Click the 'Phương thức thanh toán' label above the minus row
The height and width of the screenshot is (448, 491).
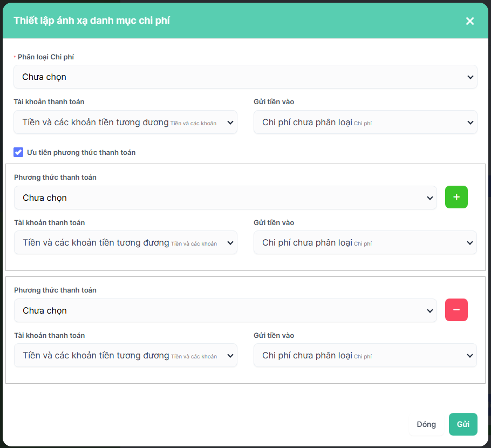(x=55, y=290)
